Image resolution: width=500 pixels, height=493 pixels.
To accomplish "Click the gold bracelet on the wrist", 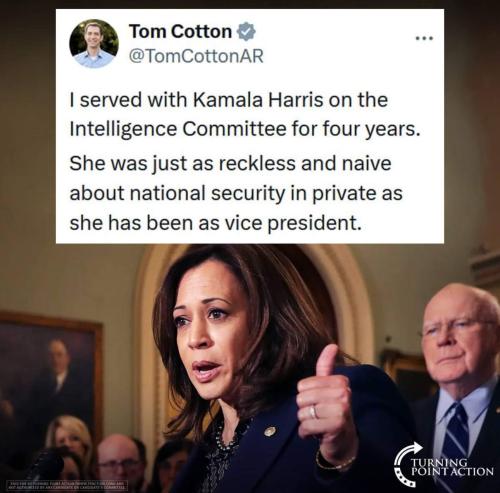I will coord(335,462).
